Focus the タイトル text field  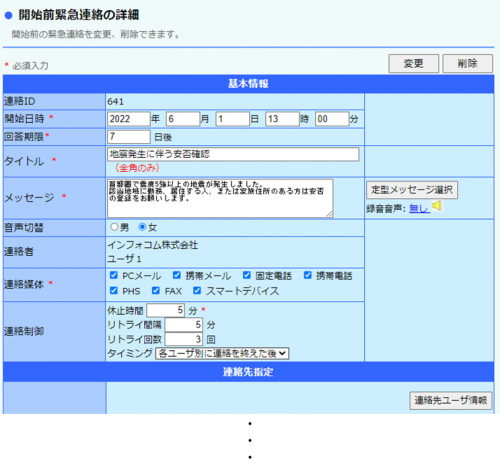(x=233, y=154)
